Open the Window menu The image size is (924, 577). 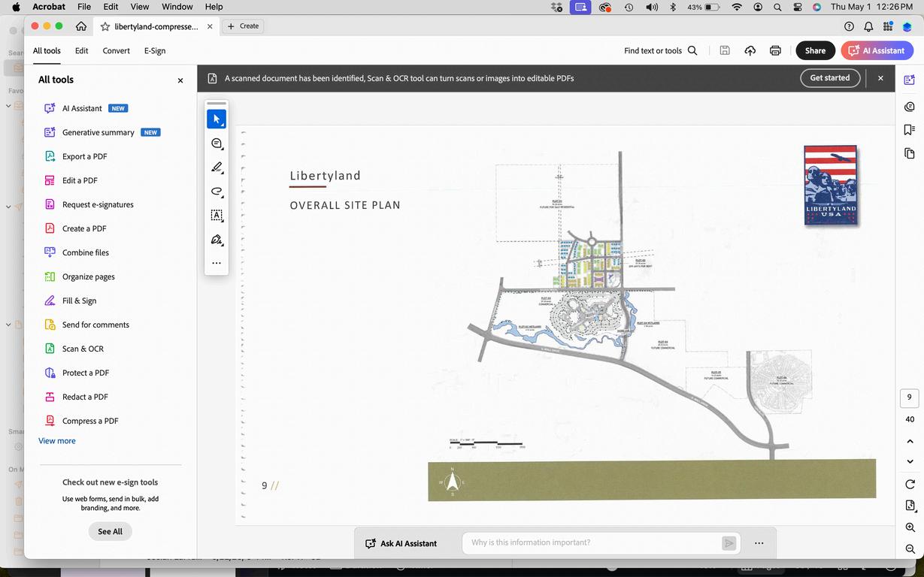177,7
